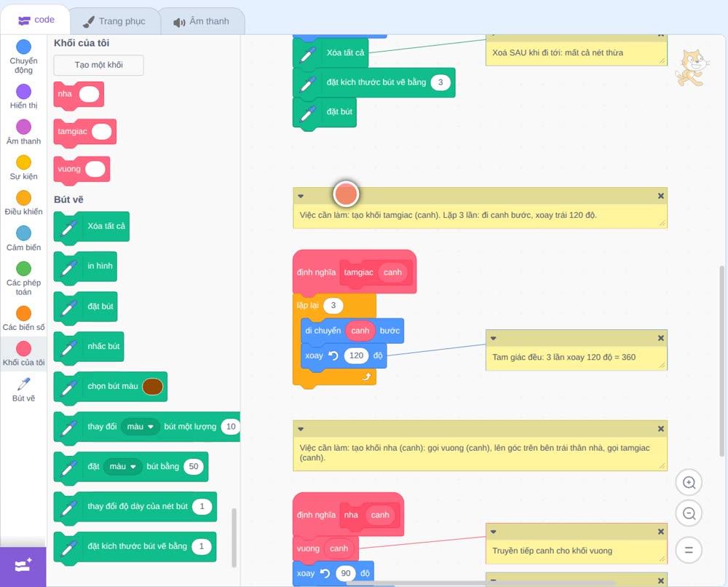Collapse the tamgiac task comment
This screenshot has width=728, height=587.
tap(301, 196)
